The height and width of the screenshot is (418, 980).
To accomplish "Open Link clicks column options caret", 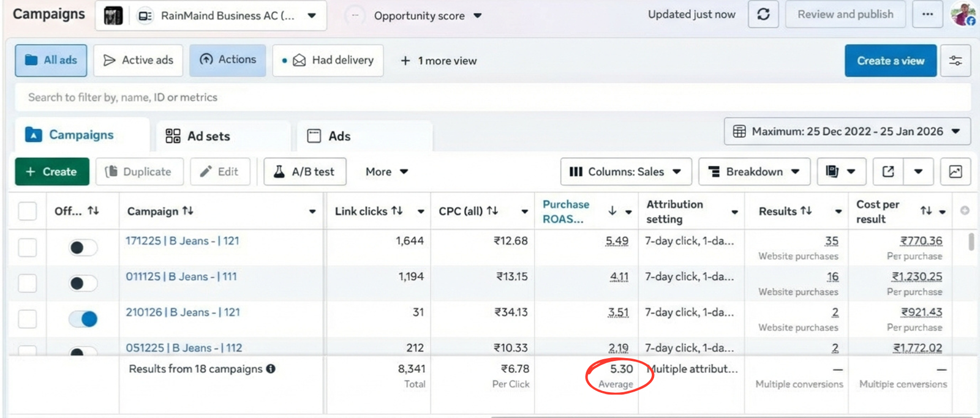I will click(x=421, y=212).
